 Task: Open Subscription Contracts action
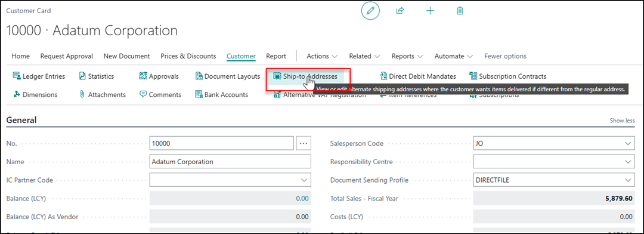tap(507, 76)
